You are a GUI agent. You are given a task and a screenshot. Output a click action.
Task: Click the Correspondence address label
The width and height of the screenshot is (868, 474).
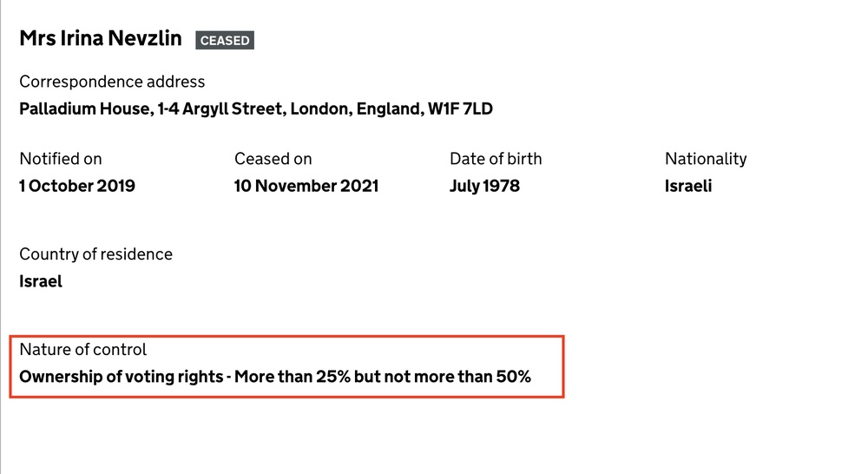click(112, 82)
